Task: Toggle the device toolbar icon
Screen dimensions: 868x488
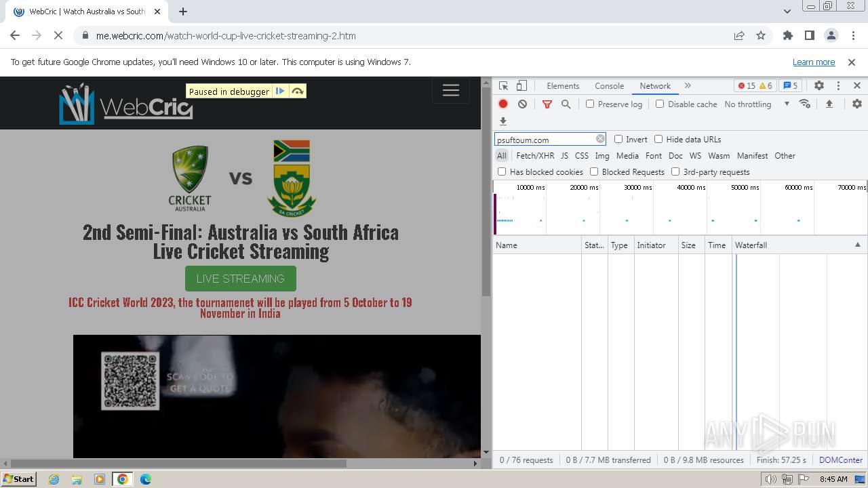Action: click(x=521, y=86)
